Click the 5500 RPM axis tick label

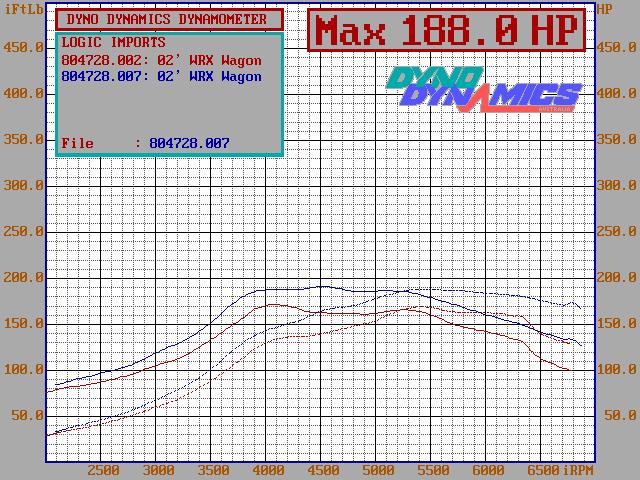pyautogui.click(x=432, y=470)
